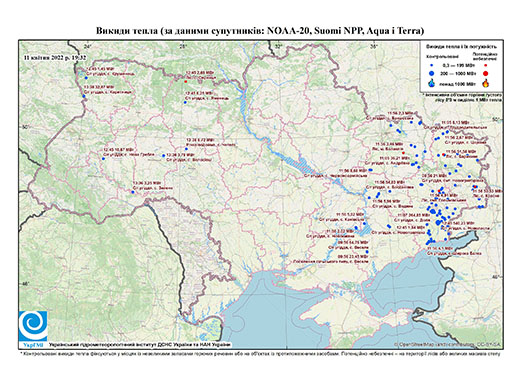Select blue marker under 12:45 10,87 МВт label
Image resolution: width=520 pixels, height=368 pixels.
pos(103,159)
